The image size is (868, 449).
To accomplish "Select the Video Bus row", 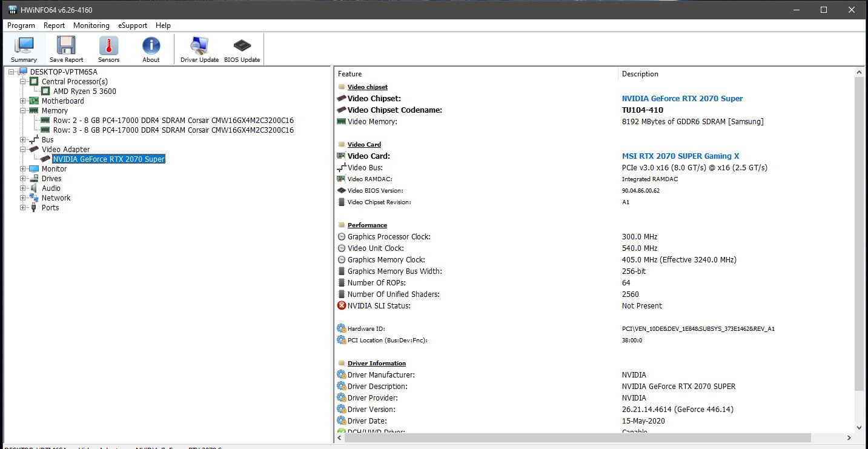I will coord(594,168).
